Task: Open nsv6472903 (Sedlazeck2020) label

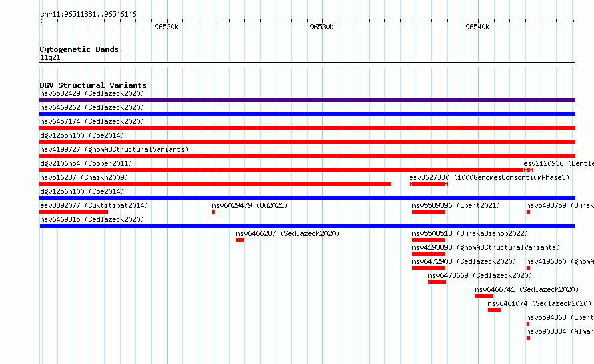Action: pos(464,261)
